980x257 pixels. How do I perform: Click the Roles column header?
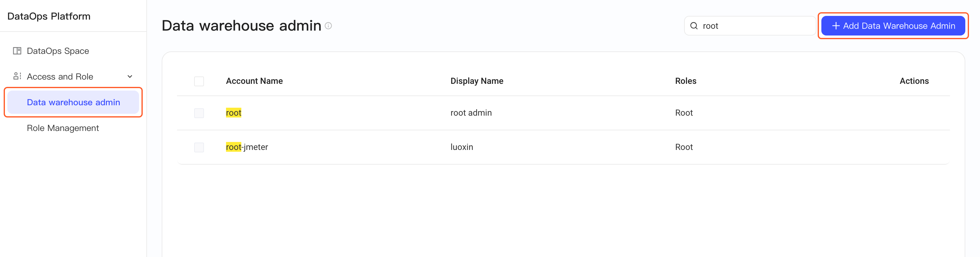[x=686, y=81]
